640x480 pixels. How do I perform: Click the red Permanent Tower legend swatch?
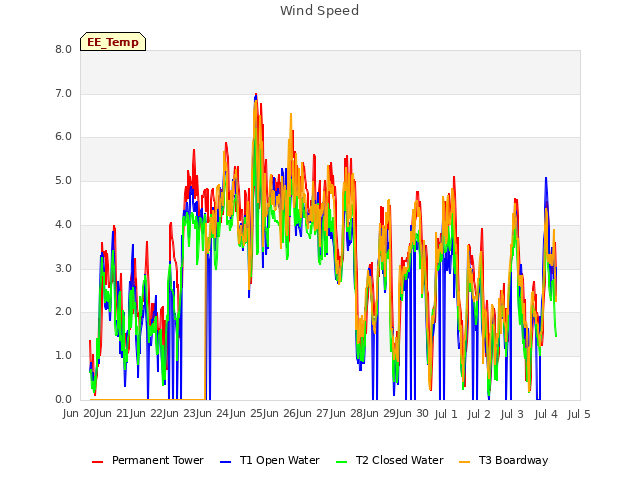pyautogui.click(x=98, y=462)
